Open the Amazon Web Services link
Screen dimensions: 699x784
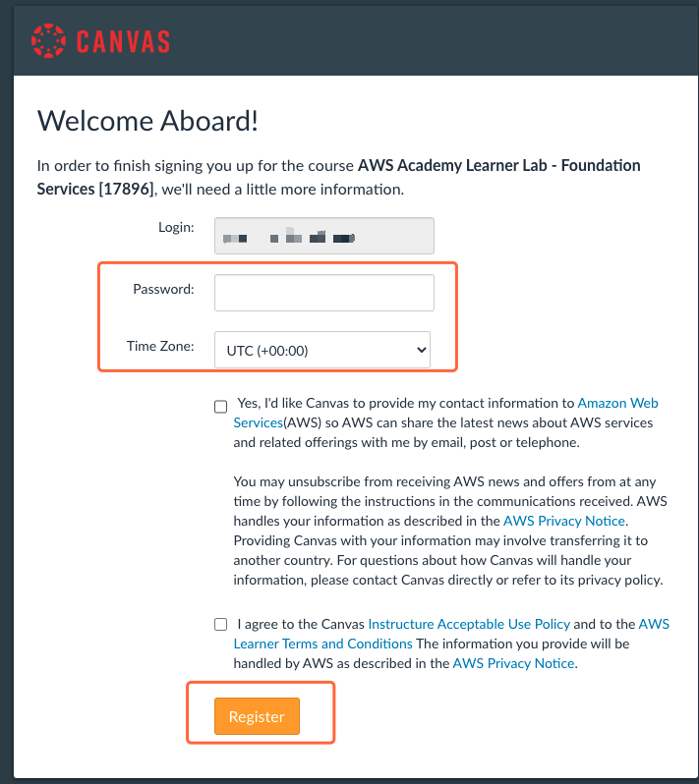coord(445,413)
